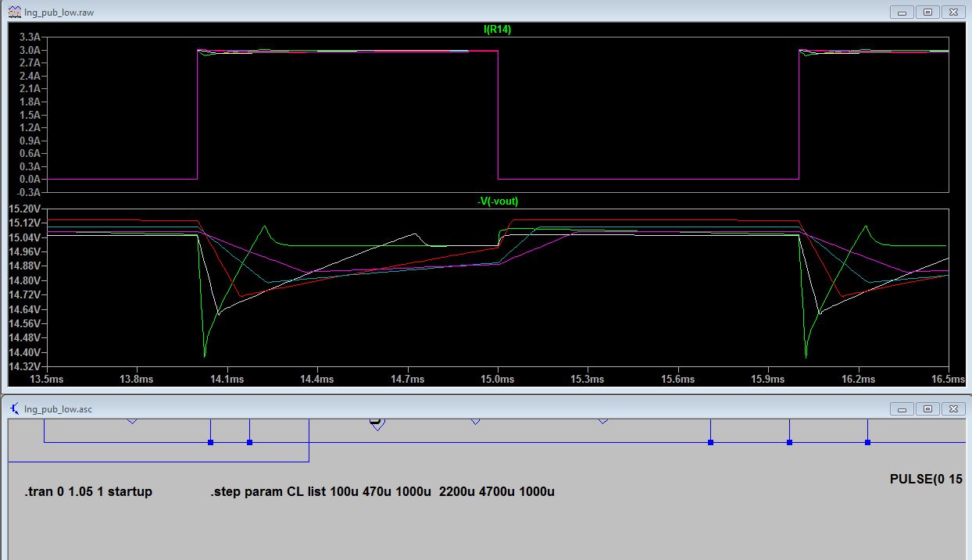Image resolution: width=972 pixels, height=560 pixels.
Task: Click the PULSE(0 15 source value text
Action: 926,479
